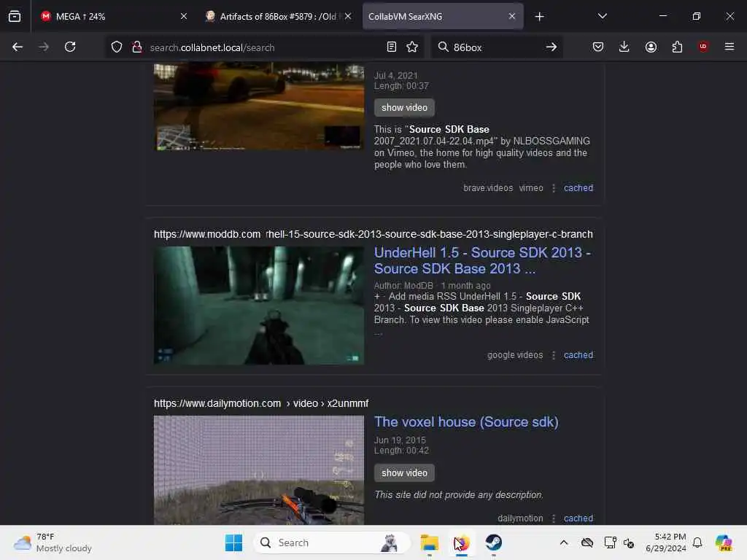This screenshot has height=560, width=747.
Task: Click the Vimeo video thumbnail
Action: [x=259, y=106]
